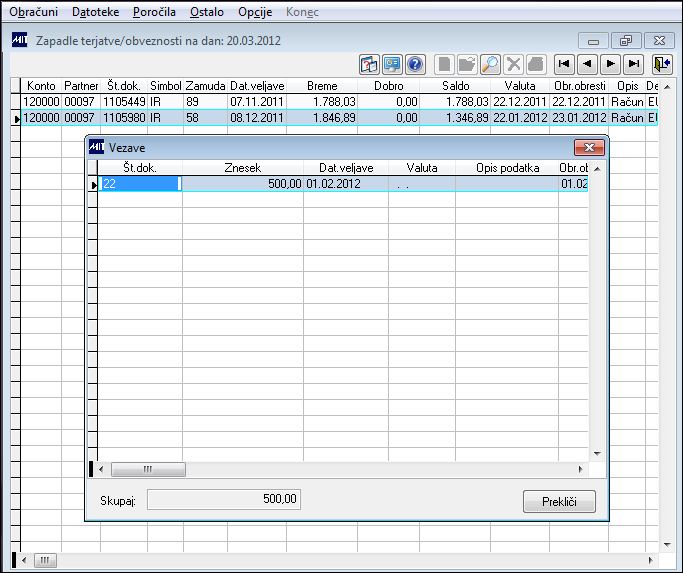Select row with document number 1105449
Viewport: 683px width, 573px height.
click(x=339, y=102)
